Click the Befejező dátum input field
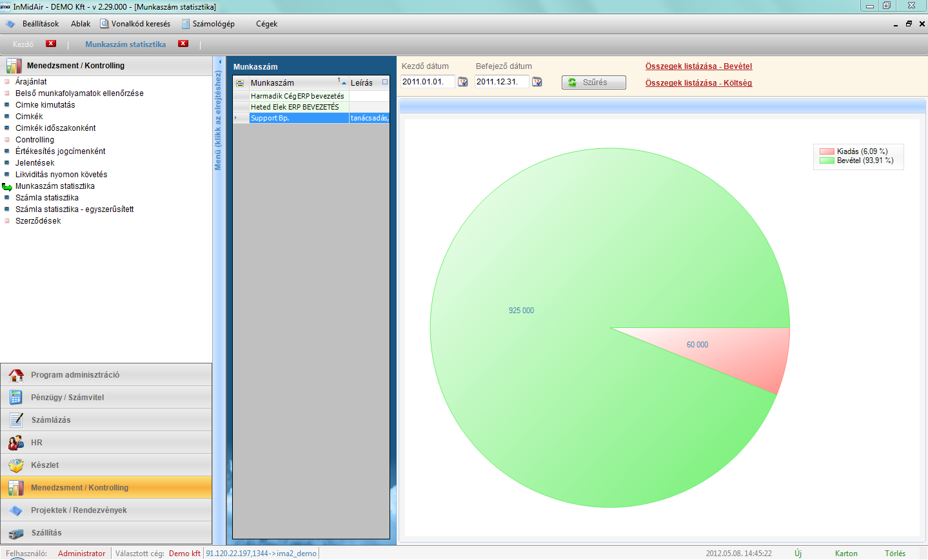 pos(502,82)
